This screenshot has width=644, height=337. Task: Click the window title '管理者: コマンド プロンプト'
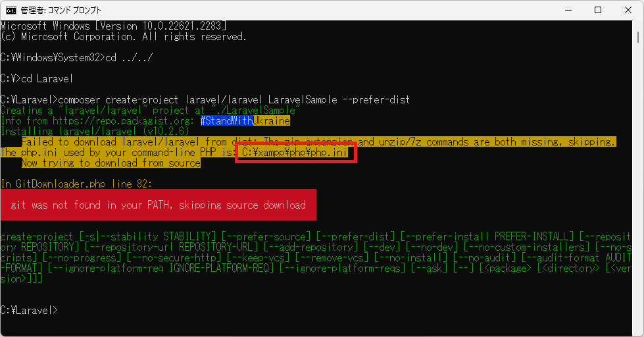(x=61, y=11)
